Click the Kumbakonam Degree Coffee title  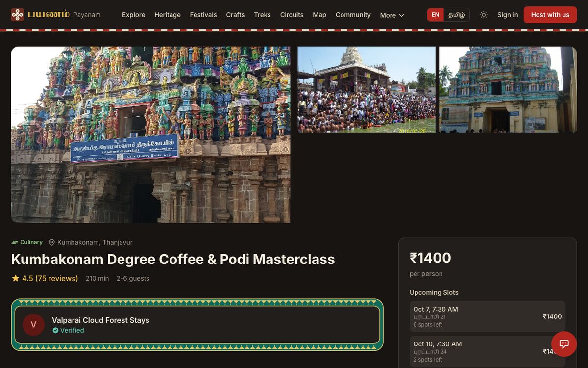coord(173,259)
